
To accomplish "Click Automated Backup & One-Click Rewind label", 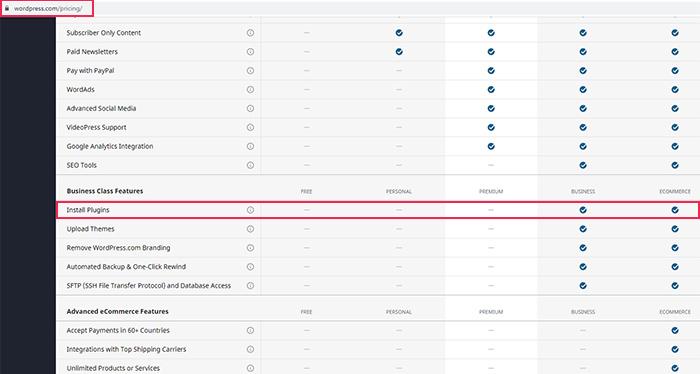I will point(126,266).
